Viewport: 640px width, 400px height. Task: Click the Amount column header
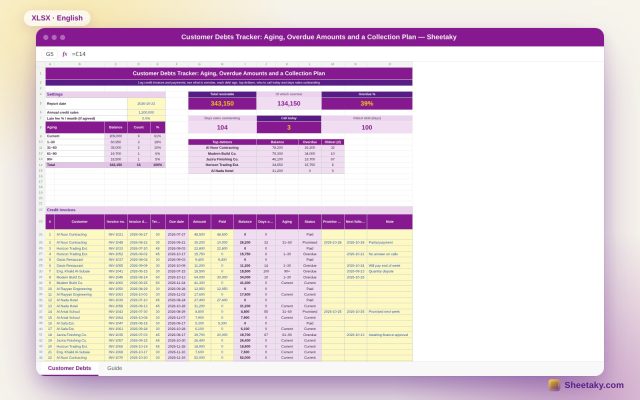199,222
